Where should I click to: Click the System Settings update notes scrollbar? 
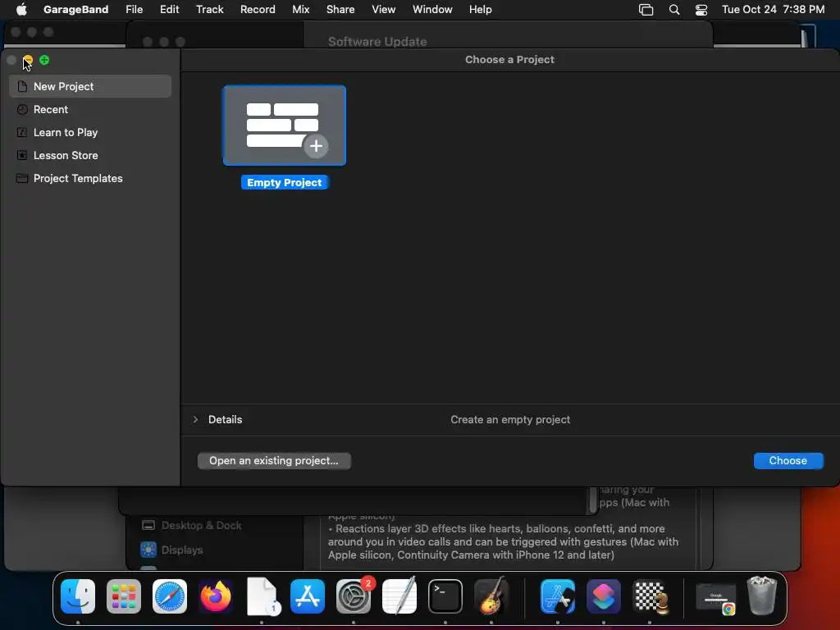(592, 500)
